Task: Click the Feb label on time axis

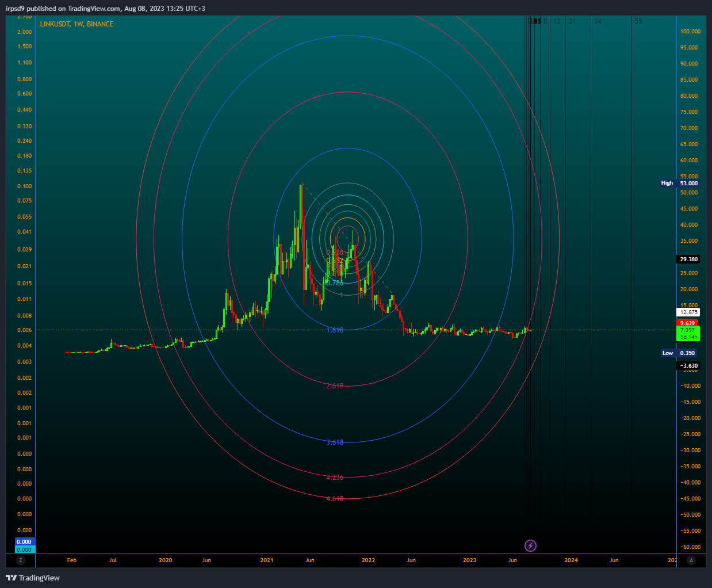Action: pyautogui.click(x=72, y=560)
